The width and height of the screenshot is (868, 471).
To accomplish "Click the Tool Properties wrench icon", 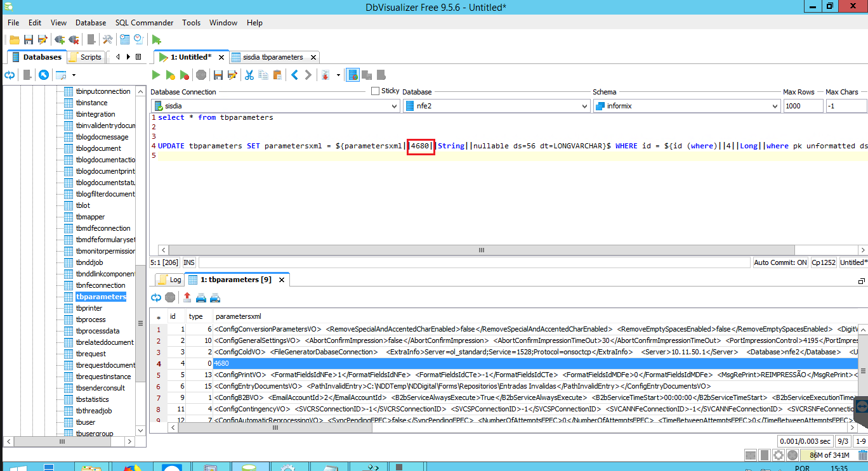I will pyautogui.click(x=107, y=39).
